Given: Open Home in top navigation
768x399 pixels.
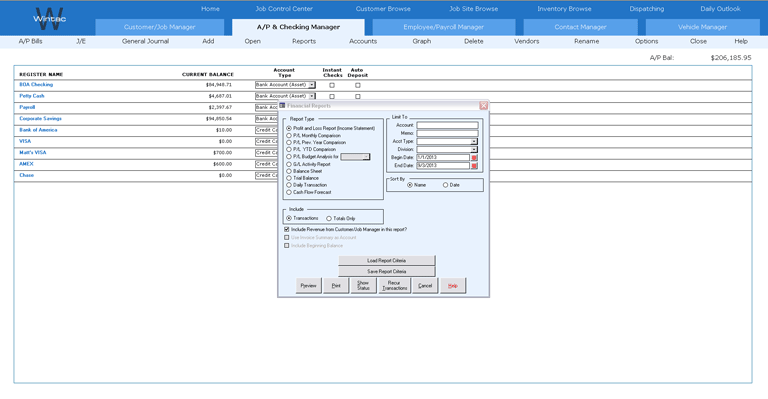Looking at the screenshot, I should click(210, 9).
